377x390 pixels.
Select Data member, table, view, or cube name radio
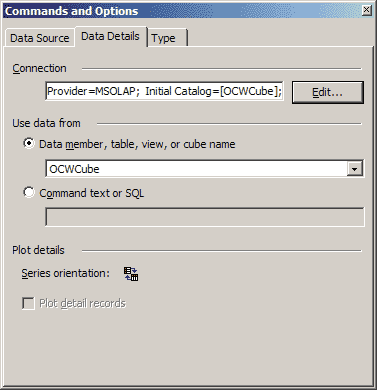point(29,143)
